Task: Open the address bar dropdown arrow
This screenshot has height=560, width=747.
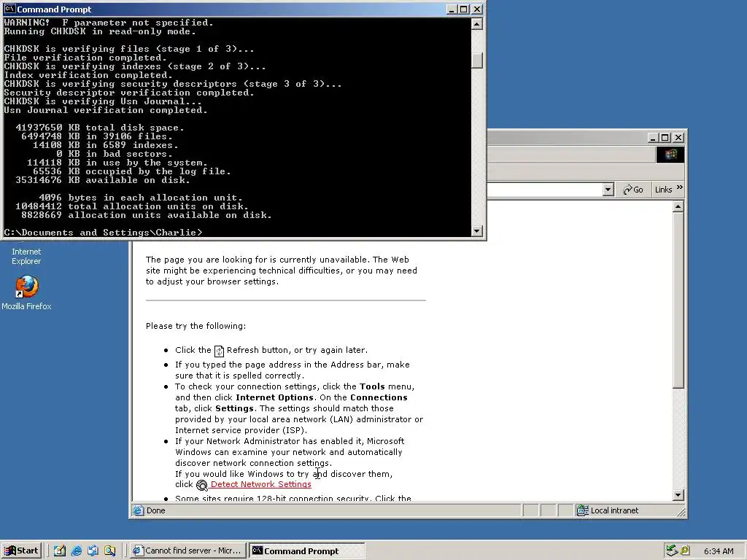Action: pos(608,190)
